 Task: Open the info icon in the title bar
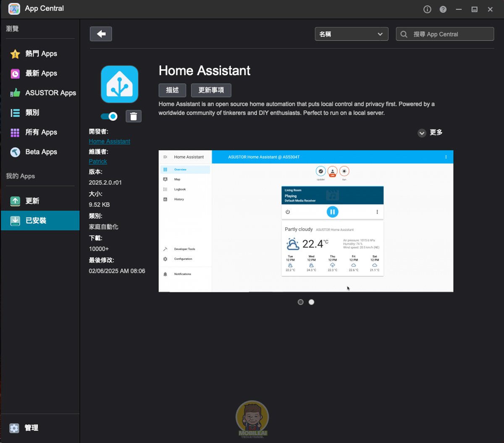click(427, 9)
